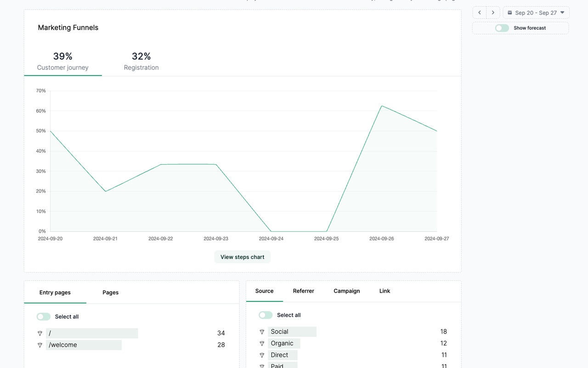Select the Link tab
This screenshot has width=588, height=368.
(x=384, y=291)
